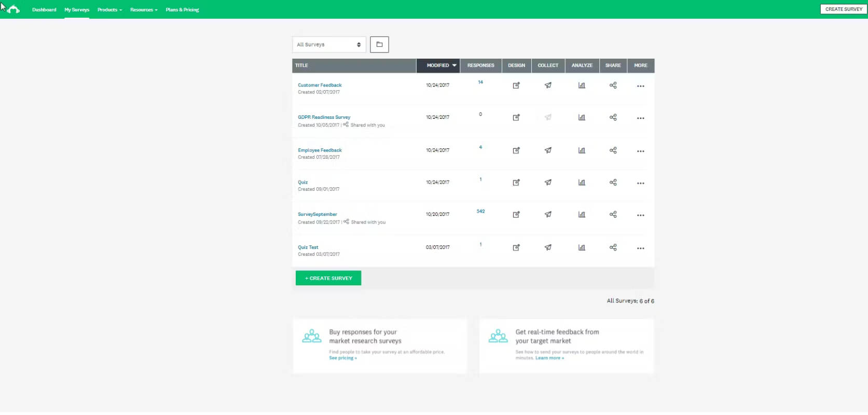Open design editor for GDPR Readiness Survey

516,118
